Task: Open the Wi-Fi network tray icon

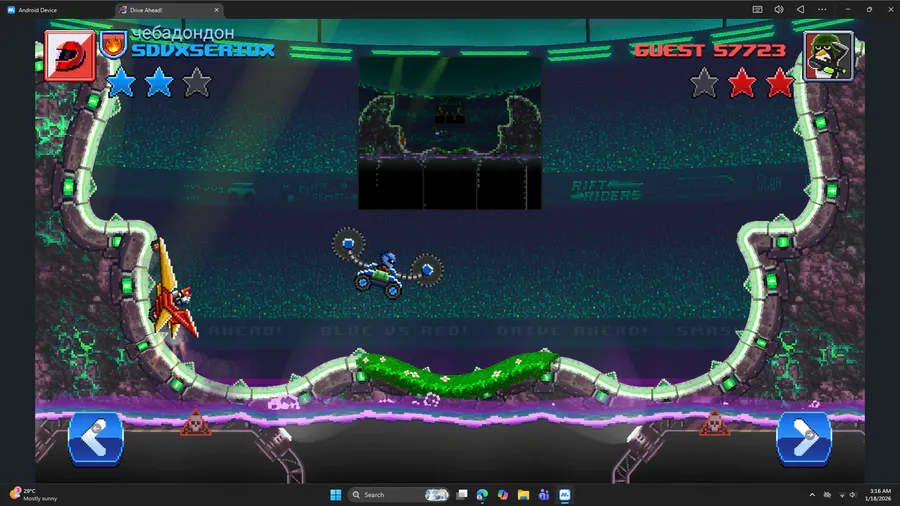Action: point(842,495)
